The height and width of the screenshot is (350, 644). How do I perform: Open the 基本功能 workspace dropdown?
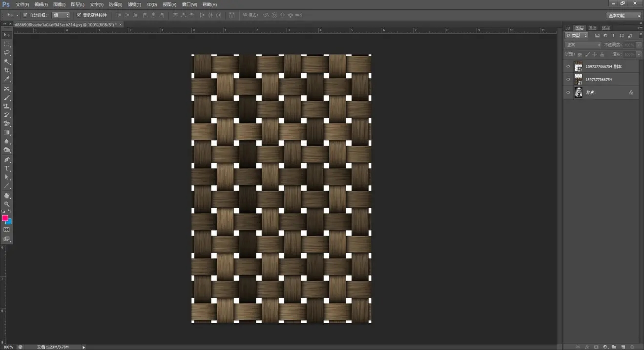(624, 15)
